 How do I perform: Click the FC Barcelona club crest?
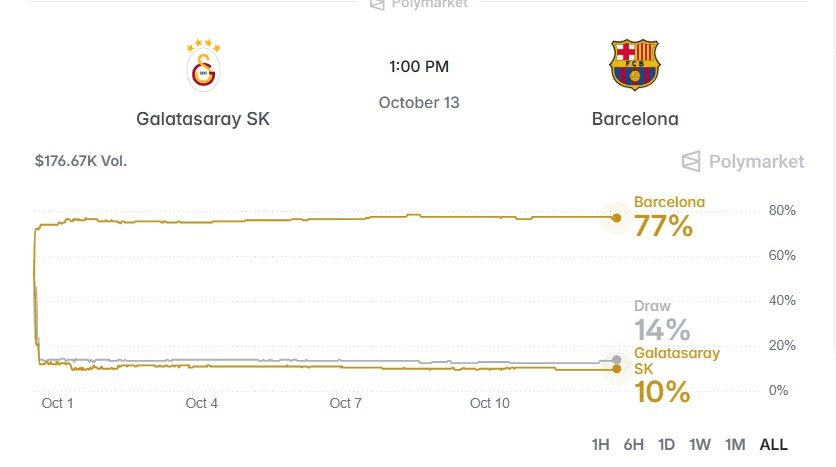tap(634, 65)
